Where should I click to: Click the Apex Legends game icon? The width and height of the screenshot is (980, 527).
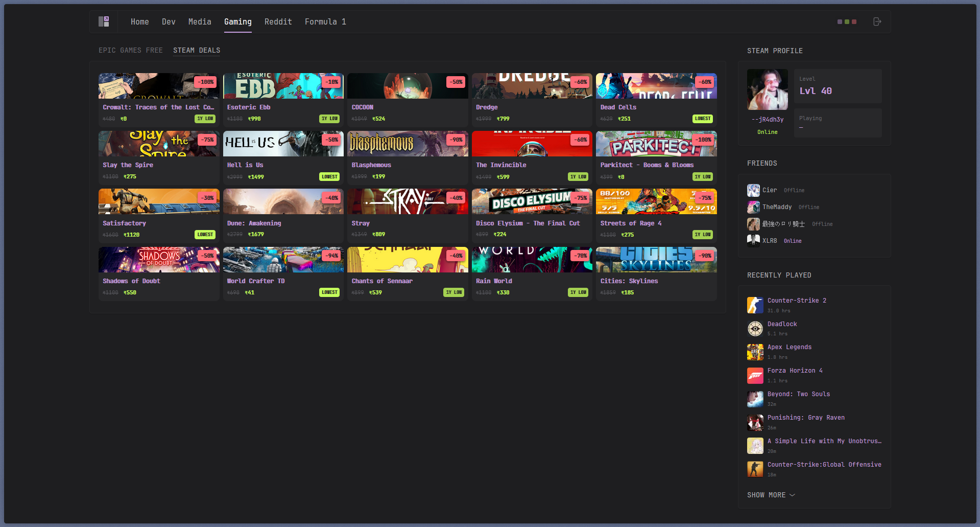(755, 352)
